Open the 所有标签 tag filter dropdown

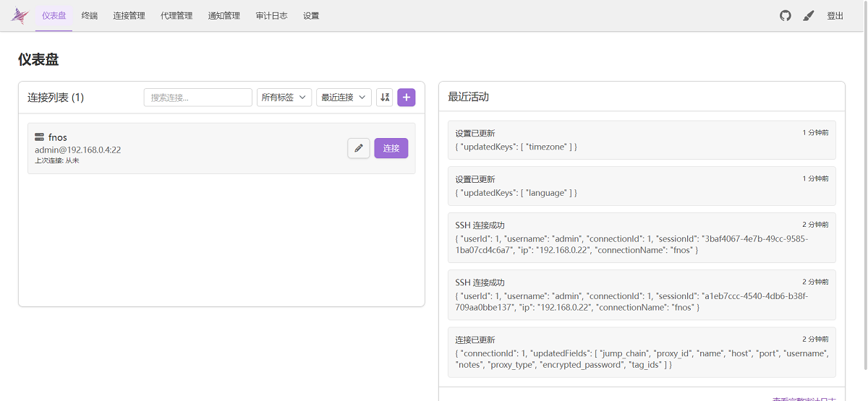[x=284, y=98]
